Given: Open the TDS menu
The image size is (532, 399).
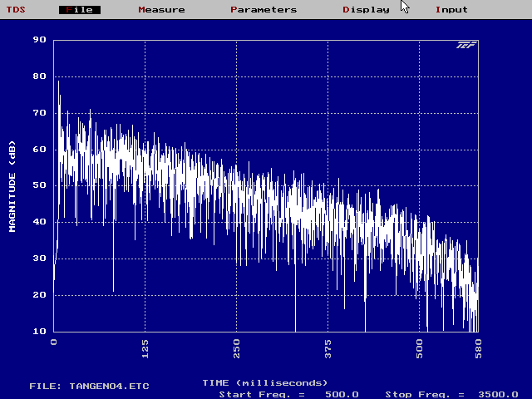Looking at the screenshot, I should point(16,9).
